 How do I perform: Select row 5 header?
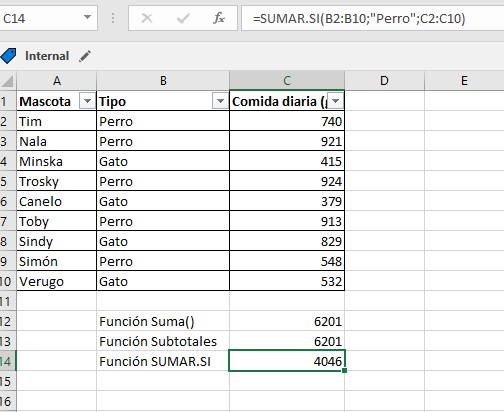click(8, 181)
